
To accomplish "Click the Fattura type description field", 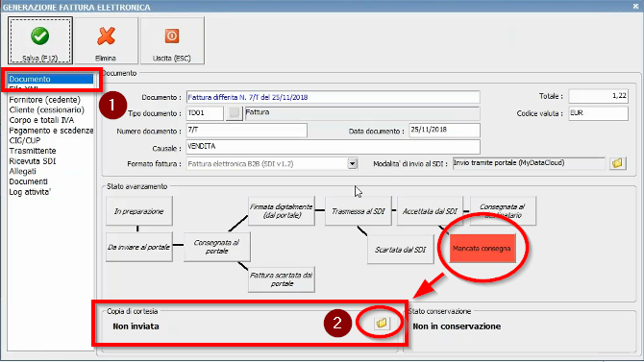I will [x=362, y=113].
